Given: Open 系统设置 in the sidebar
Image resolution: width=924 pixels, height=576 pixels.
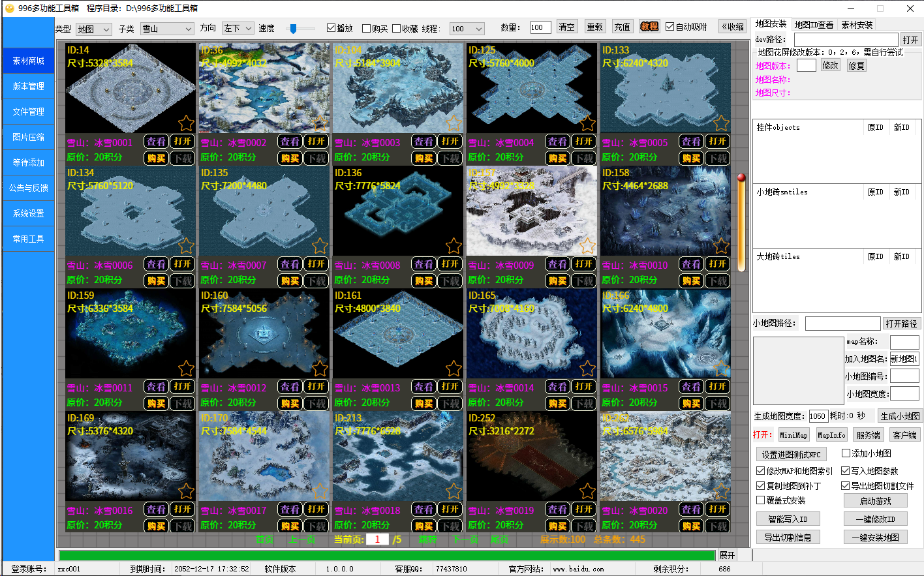Looking at the screenshot, I should (x=29, y=213).
